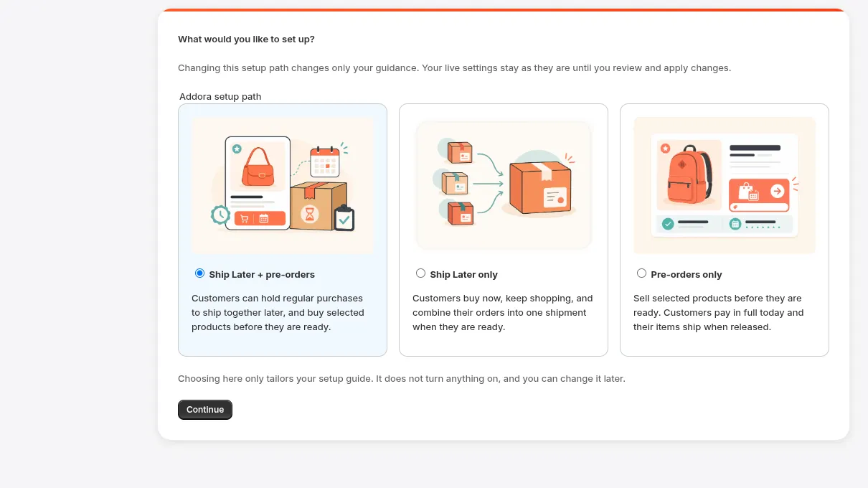Click the clipboard checkmark icon
The height and width of the screenshot is (488, 868).
344,217
